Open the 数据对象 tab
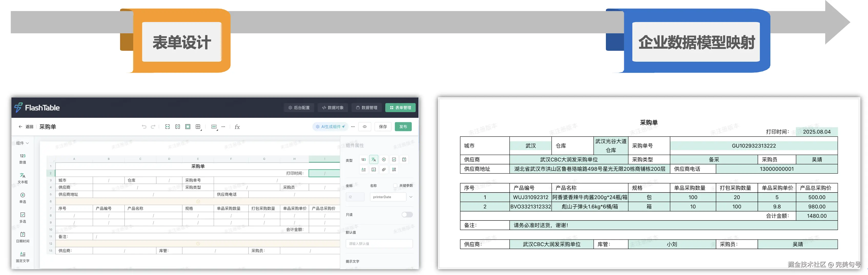The image size is (868, 275). 333,108
